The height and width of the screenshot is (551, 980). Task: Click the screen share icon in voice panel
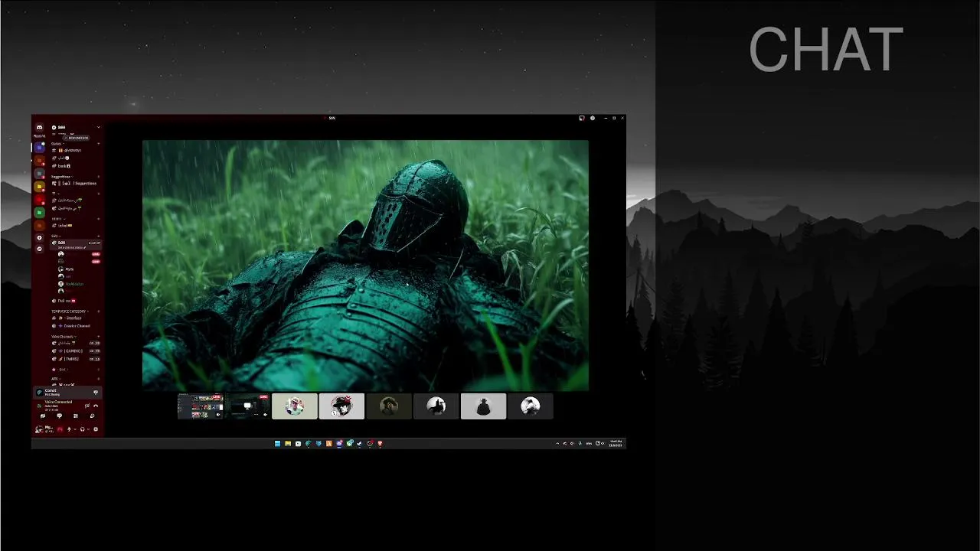click(59, 416)
